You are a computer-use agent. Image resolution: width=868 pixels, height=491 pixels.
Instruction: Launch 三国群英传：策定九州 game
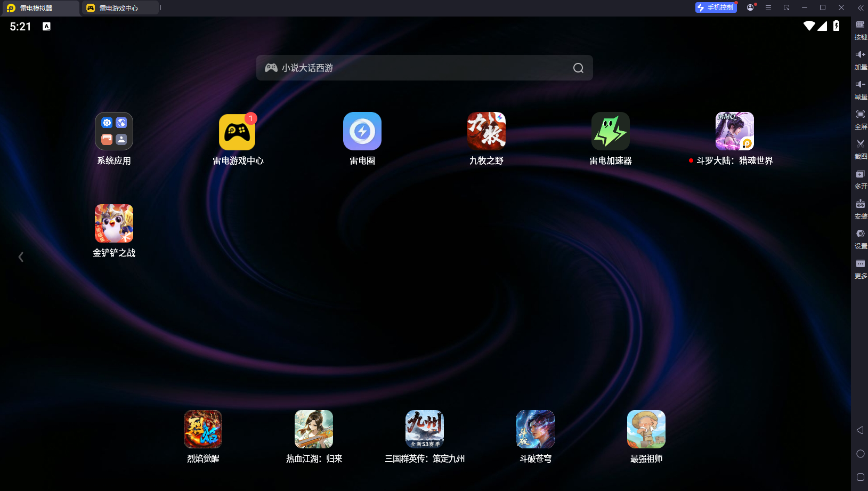coord(425,429)
